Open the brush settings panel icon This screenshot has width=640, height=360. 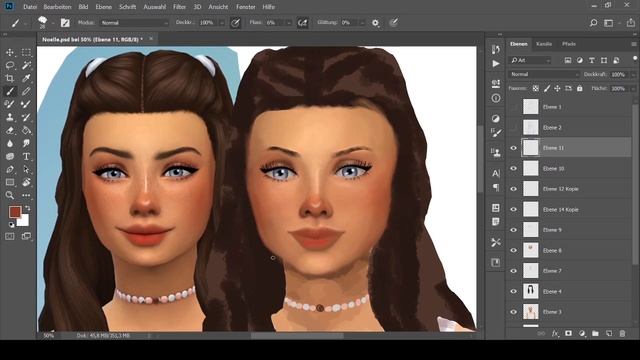(65, 23)
